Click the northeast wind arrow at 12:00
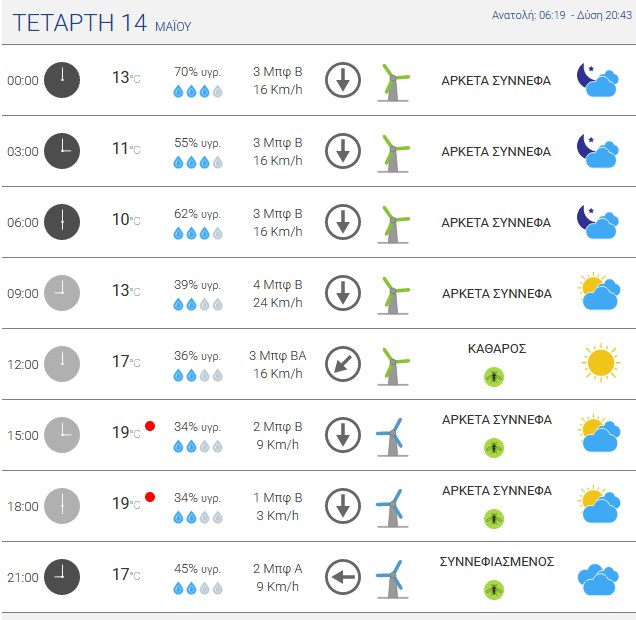 click(343, 364)
